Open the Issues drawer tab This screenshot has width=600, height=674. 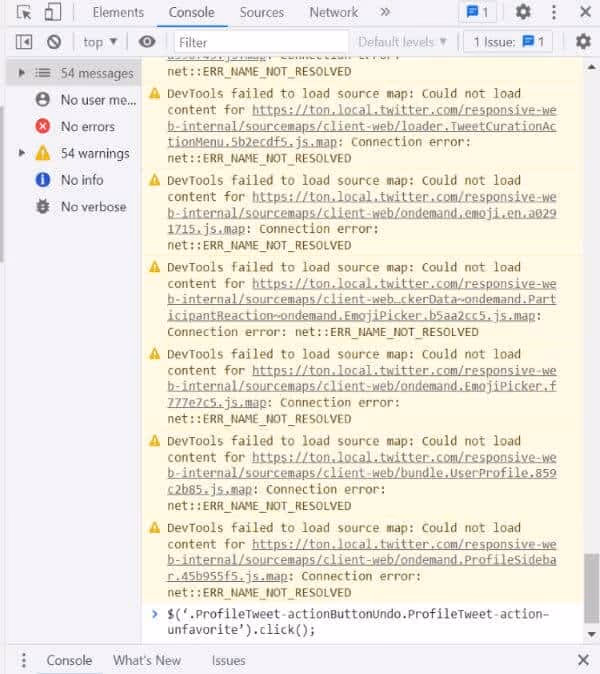coord(228,660)
